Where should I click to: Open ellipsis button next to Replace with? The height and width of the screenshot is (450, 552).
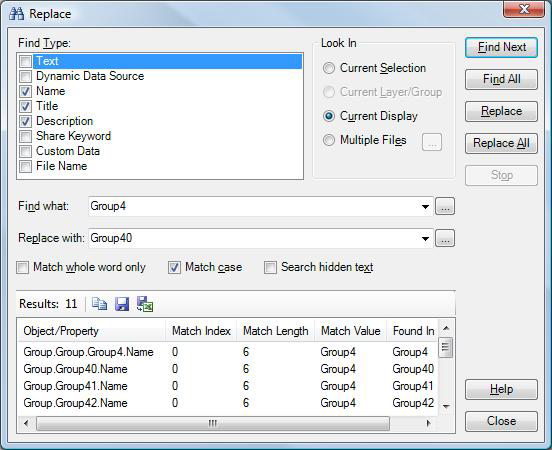(445, 238)
